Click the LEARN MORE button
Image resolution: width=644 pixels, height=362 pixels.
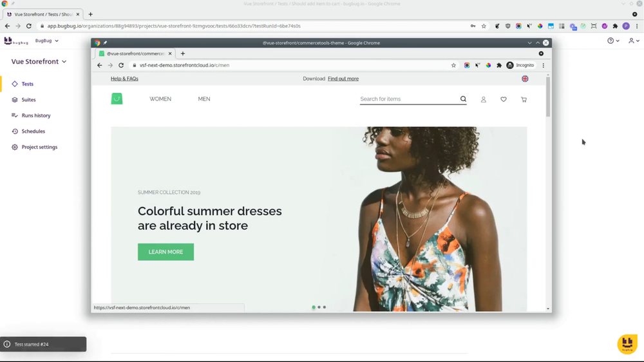(x=166, y=252)
